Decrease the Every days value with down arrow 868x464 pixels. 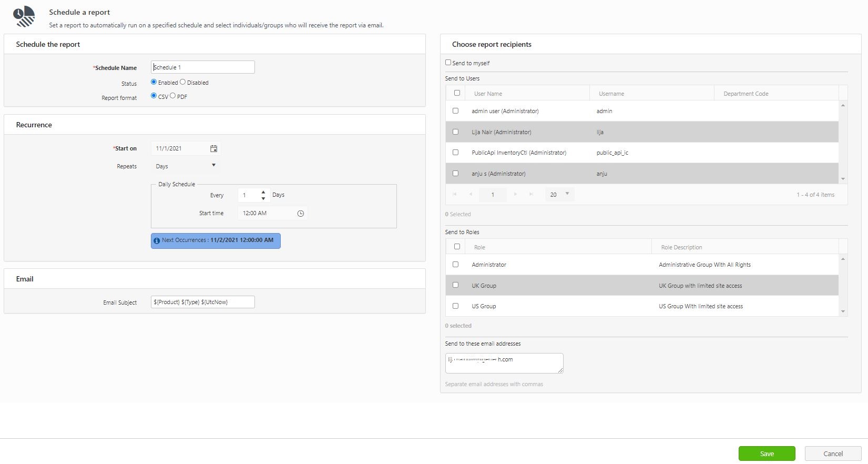(x=263, y=199)
